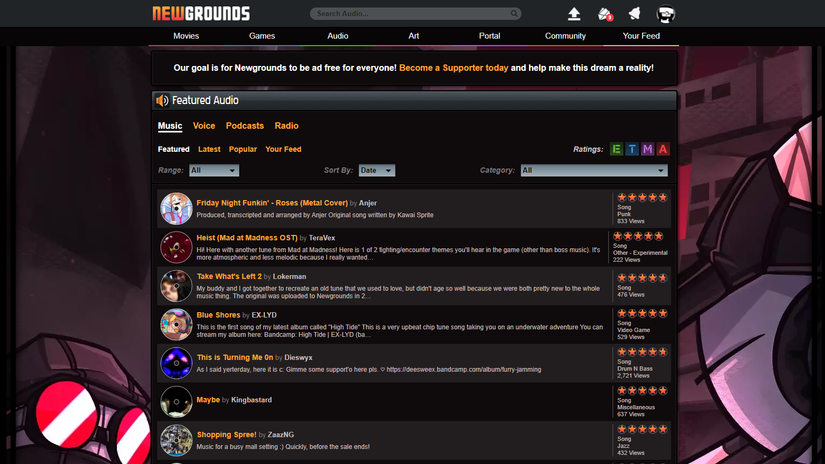Click star rating for Heist track

[x=638, y=236]
